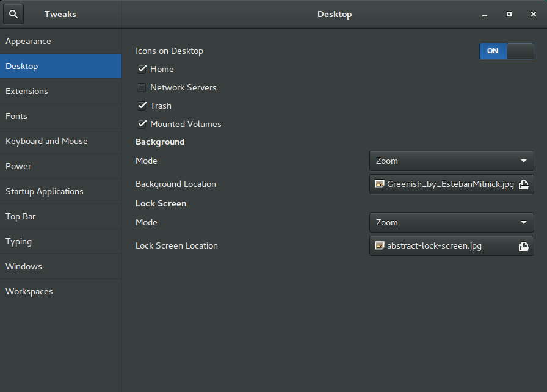The image size is (547, 392).
Task: Open the search button in Tweaks header
Action: click(x=13, y=14)
